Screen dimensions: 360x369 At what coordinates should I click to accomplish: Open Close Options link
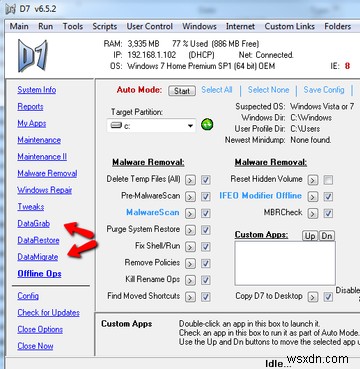pos(40,329)
